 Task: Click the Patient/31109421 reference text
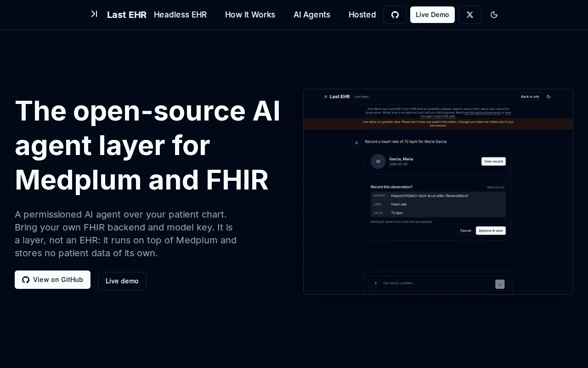click(x=430, y=196)
